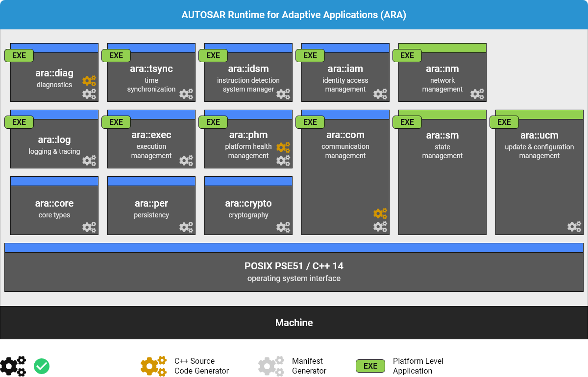
Task: Click the large gray gears legend icon
Action: point(271,366)
